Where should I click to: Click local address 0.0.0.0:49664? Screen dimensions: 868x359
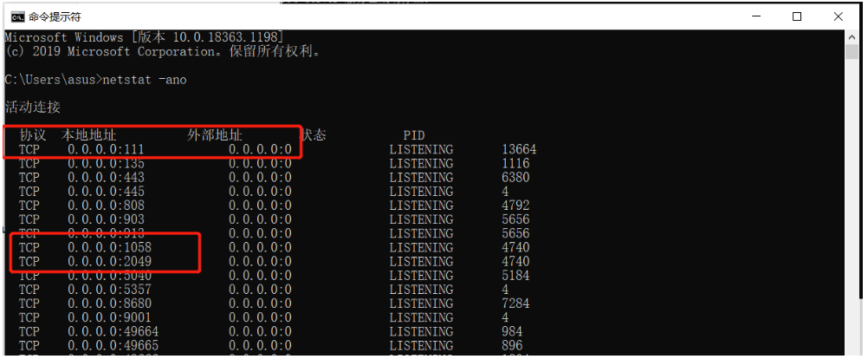[113, 331]
